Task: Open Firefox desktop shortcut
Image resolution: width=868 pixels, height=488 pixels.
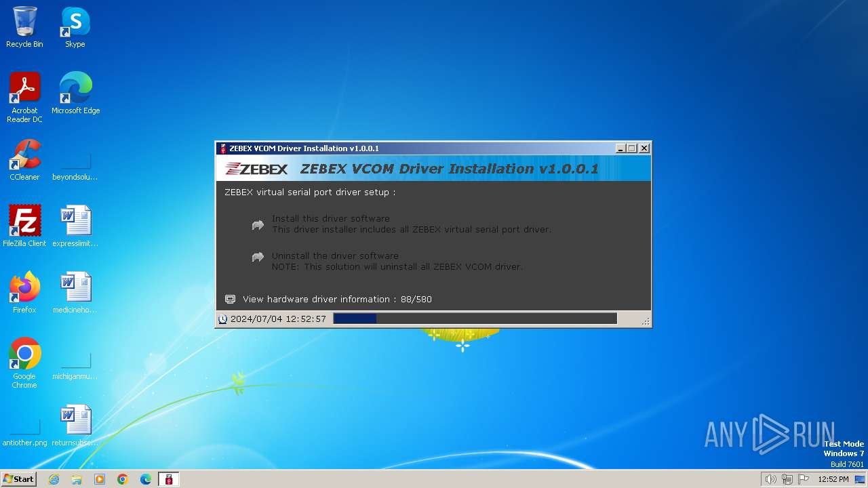Action: (x=24, y=293)
